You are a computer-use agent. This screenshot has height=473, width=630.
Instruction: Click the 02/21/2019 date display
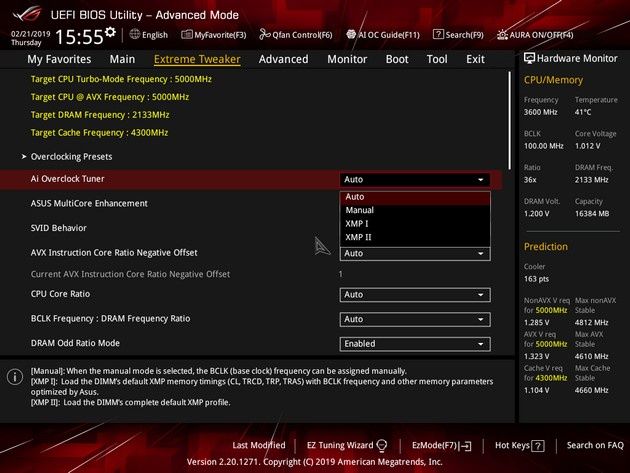pyautogui.click(x=30, y=34)
